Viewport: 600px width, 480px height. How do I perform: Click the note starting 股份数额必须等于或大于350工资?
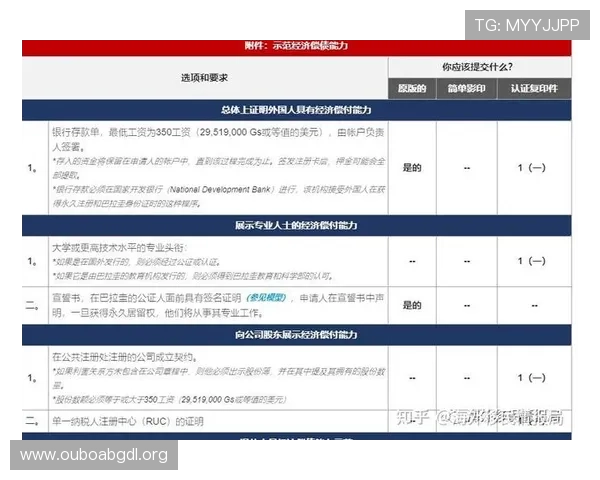coord(170,400)
